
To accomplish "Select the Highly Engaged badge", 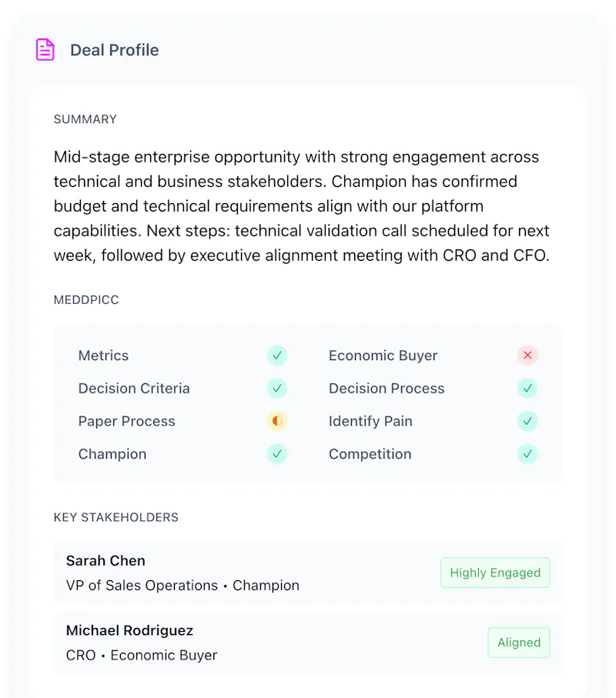I will click(x=495, y=573).
